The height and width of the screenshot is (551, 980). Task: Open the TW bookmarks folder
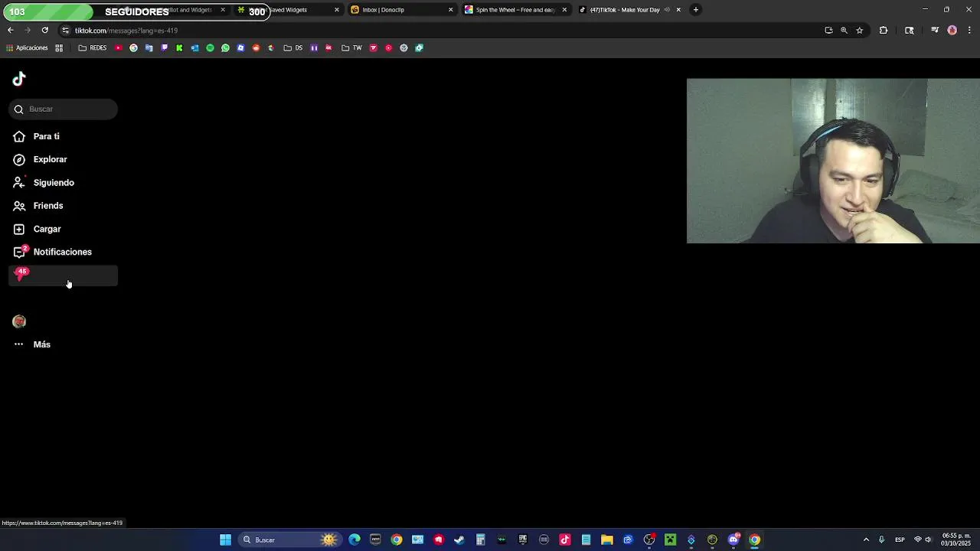352,48
